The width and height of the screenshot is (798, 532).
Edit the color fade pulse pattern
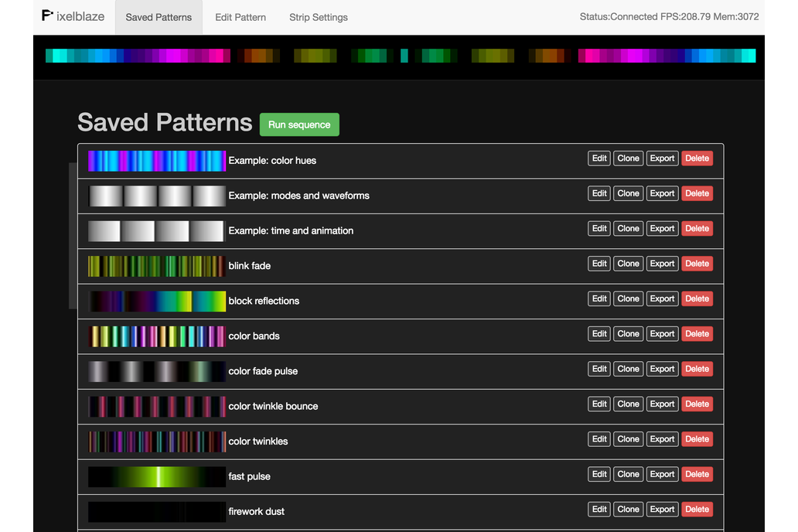(x=599, y=369)
